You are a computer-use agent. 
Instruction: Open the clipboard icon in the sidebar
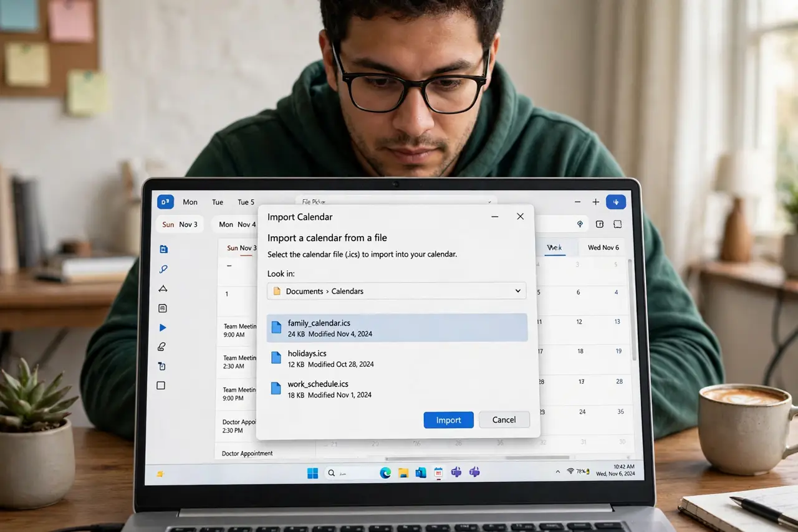click(162, 366)
